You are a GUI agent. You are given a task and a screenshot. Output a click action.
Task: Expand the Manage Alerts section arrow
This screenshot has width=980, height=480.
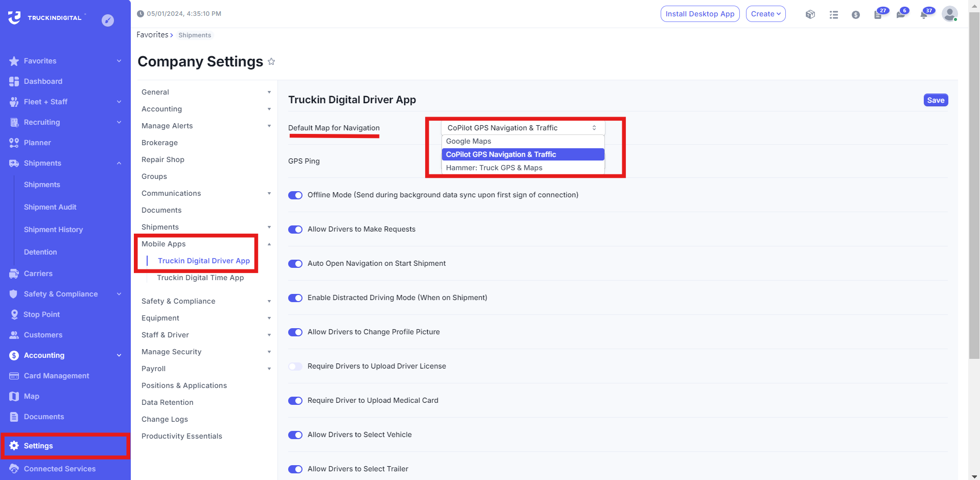[x=269, y=126]
